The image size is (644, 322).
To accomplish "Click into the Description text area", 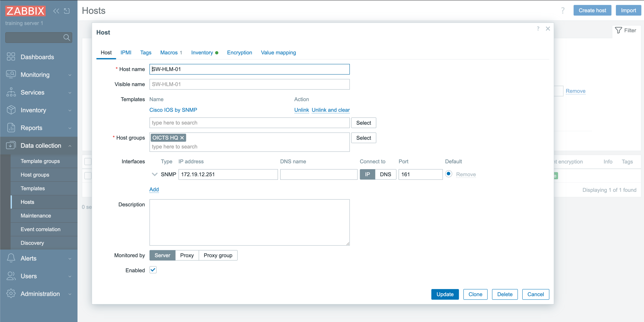I will (x=249, y=222).
